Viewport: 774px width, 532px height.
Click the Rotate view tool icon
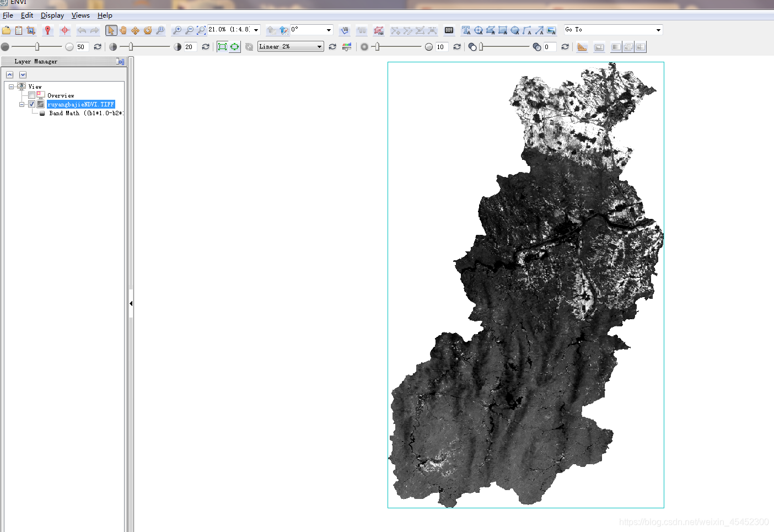coord(148,30)
